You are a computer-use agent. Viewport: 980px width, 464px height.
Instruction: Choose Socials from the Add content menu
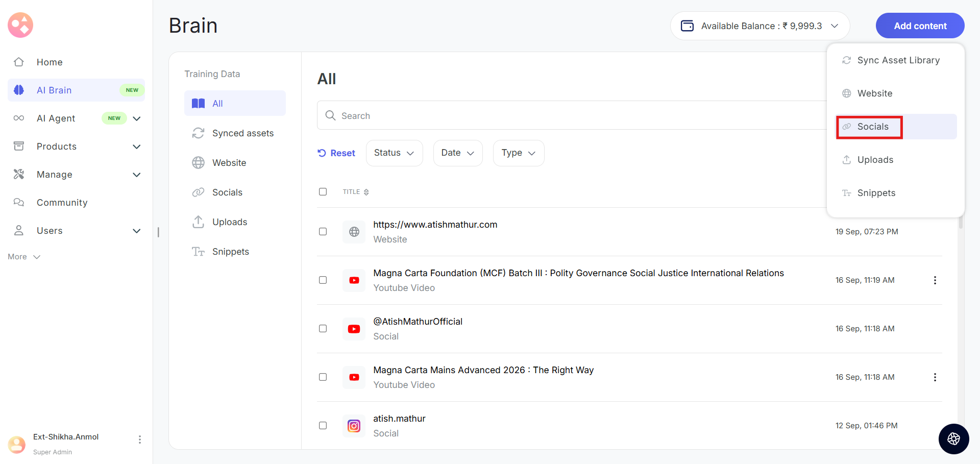click(872, 127)
